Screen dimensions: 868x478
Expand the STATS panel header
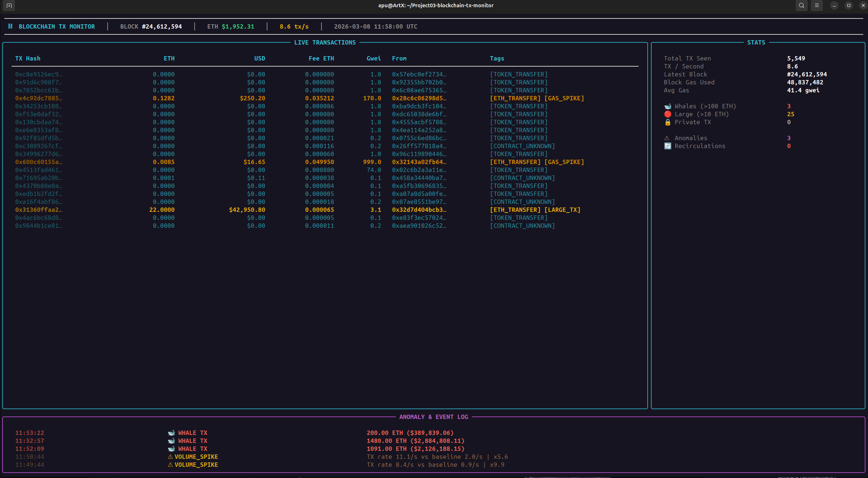(756, 42)
